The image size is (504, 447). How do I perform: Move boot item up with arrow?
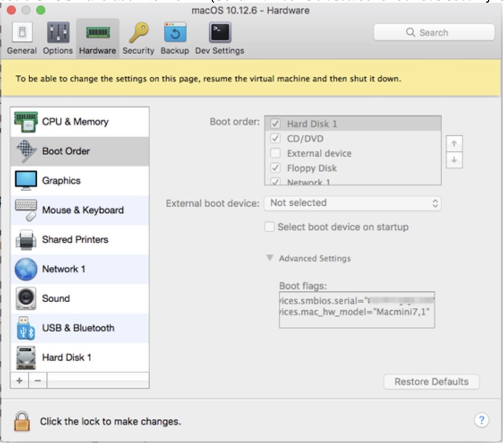click(x=454, y=143)
